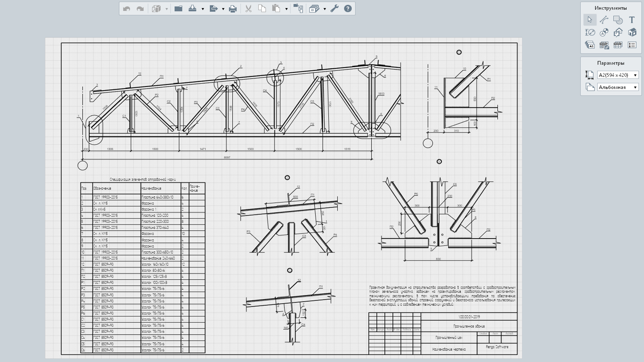Open the title block stamp tool
The image size is (644, 362).
[590, 45]
